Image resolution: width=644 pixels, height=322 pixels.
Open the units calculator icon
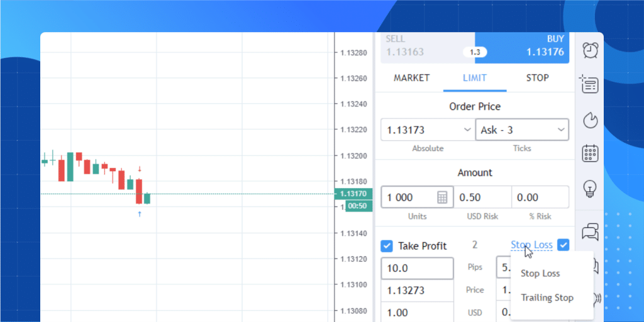(442, 197)
